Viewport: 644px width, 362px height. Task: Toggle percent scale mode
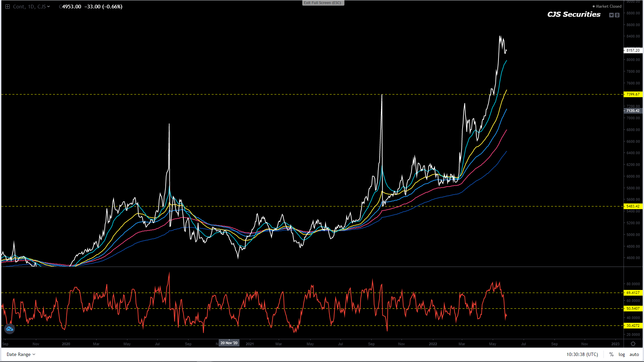[x=611, y=354]
